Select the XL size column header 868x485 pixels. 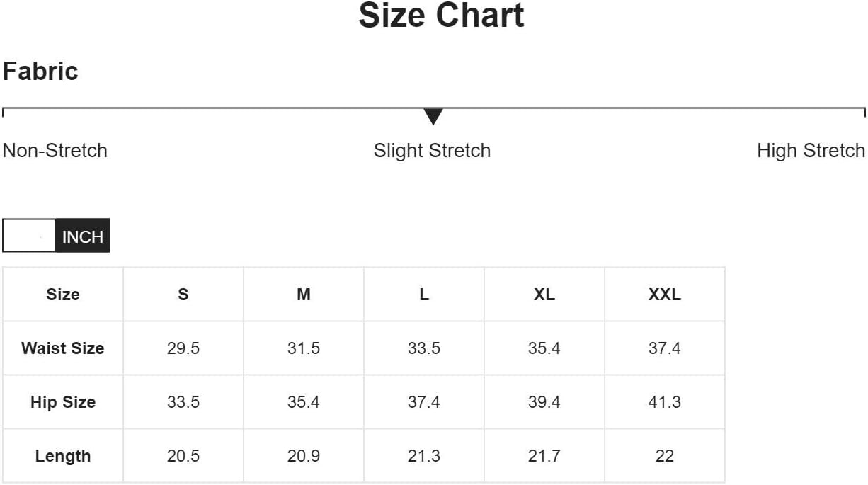click(x=544, y=295)
